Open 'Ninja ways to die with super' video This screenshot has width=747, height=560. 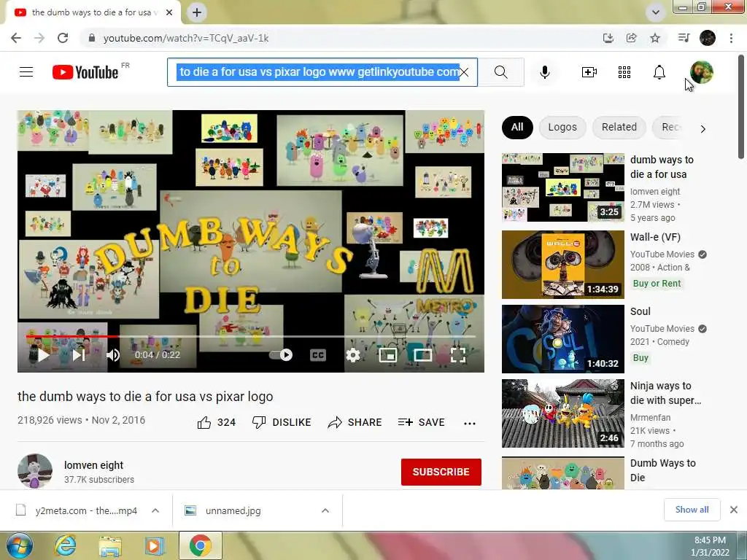pos(563,413)
